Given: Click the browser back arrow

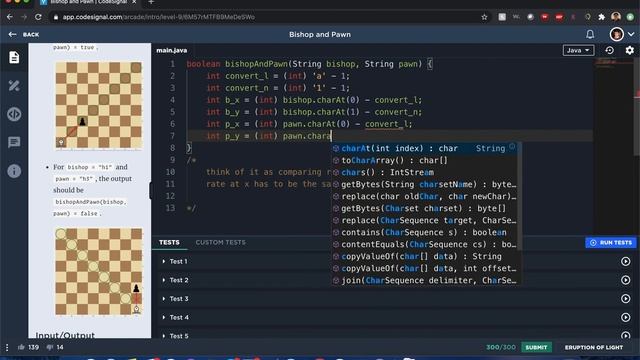Looking at the screenshot, I should pos(10,17).
